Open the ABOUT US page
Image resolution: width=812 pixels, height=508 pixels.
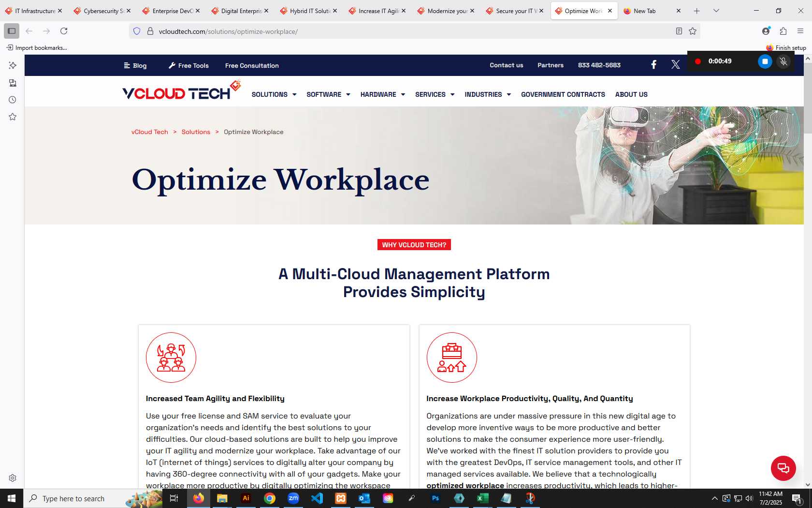click(x=631, y=94)
